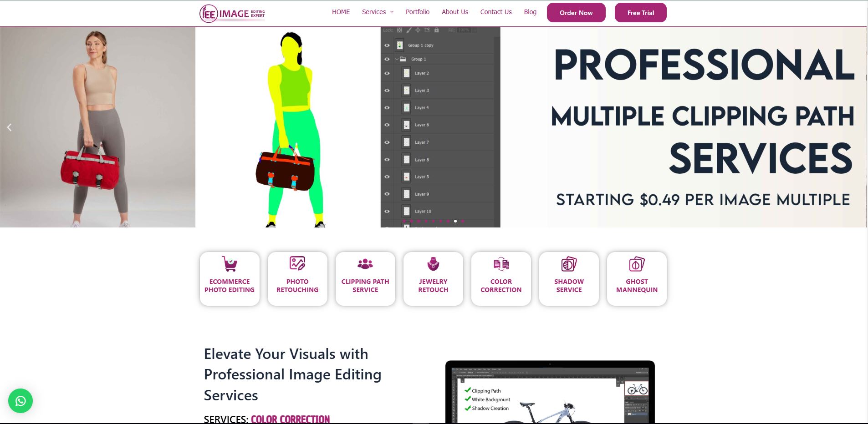Toggle visibility eye for Layer 2
This screenshot has width=868, height=424.
tap(387, 73)
